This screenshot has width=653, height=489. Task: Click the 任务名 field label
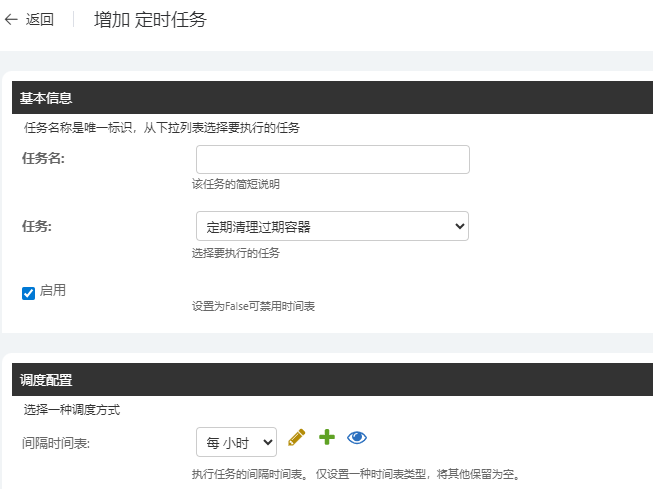[x=42, y=158]
